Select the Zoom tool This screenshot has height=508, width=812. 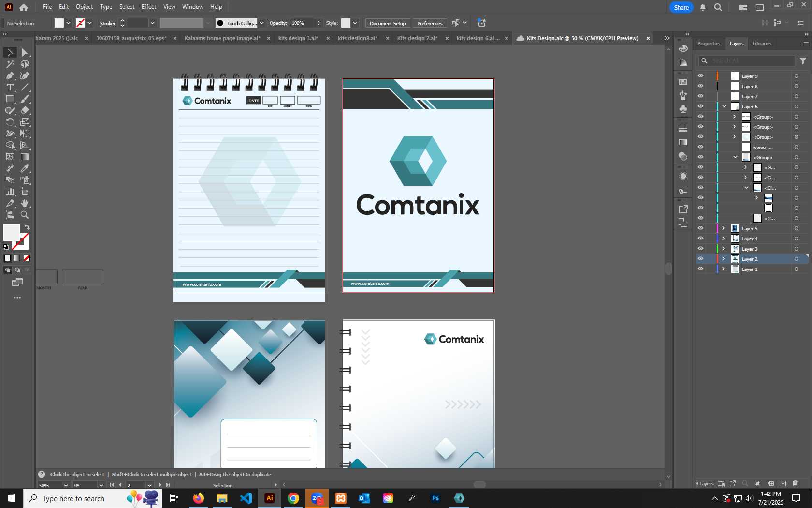(x=25, y=215)
